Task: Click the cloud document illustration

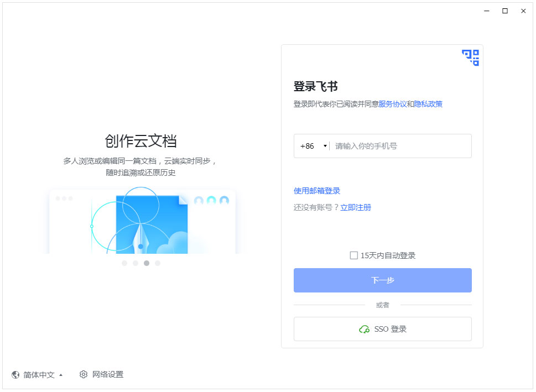Action: [x=142, y=221]
